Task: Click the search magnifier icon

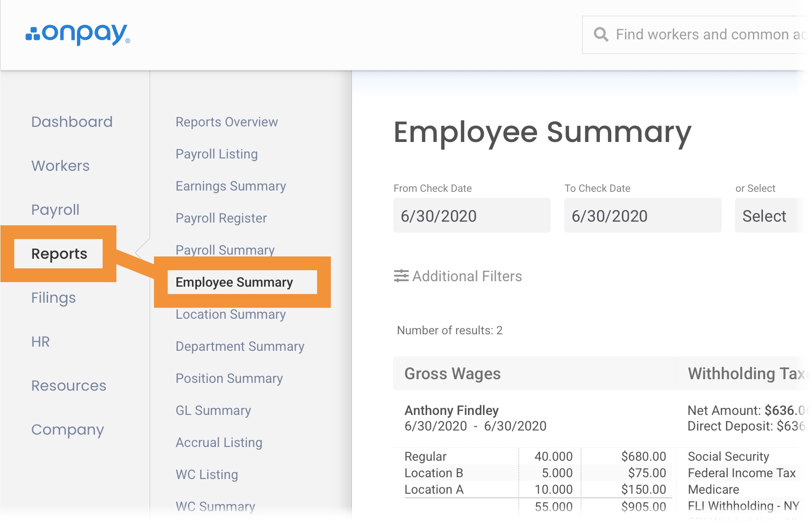Action: pos(601,35)
